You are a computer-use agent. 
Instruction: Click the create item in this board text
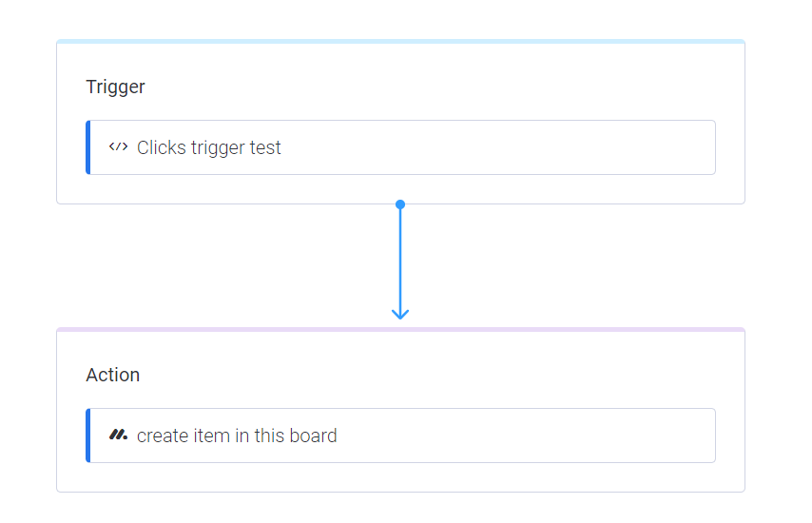(x=237, y=436)
